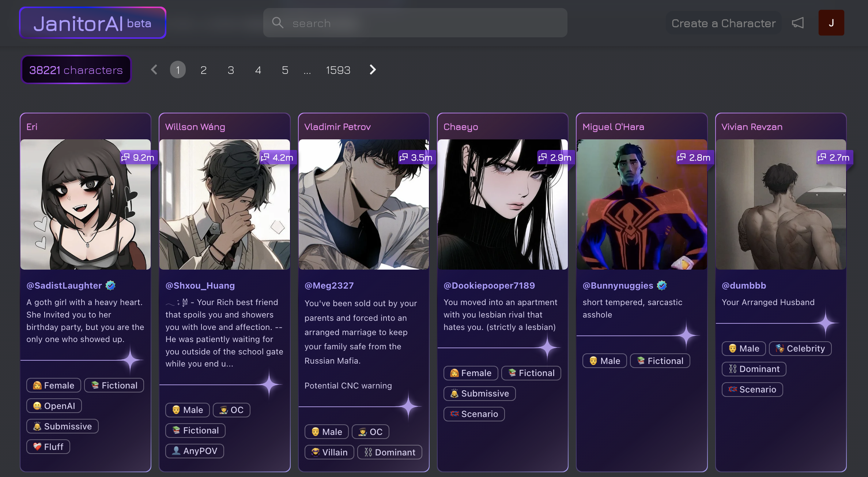This screenshot has width=868, height=477.
Task: Open creator @Meg2327 profile
Action: tap(329, 285)
